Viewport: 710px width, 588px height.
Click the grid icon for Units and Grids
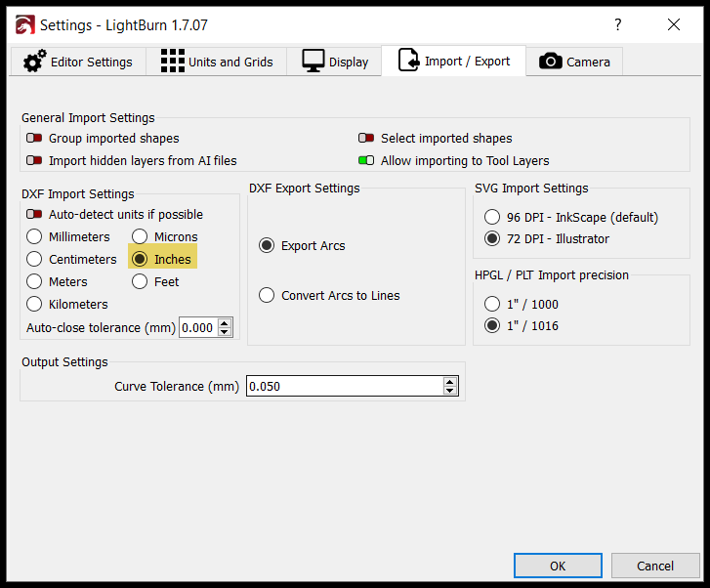[173, 62]
